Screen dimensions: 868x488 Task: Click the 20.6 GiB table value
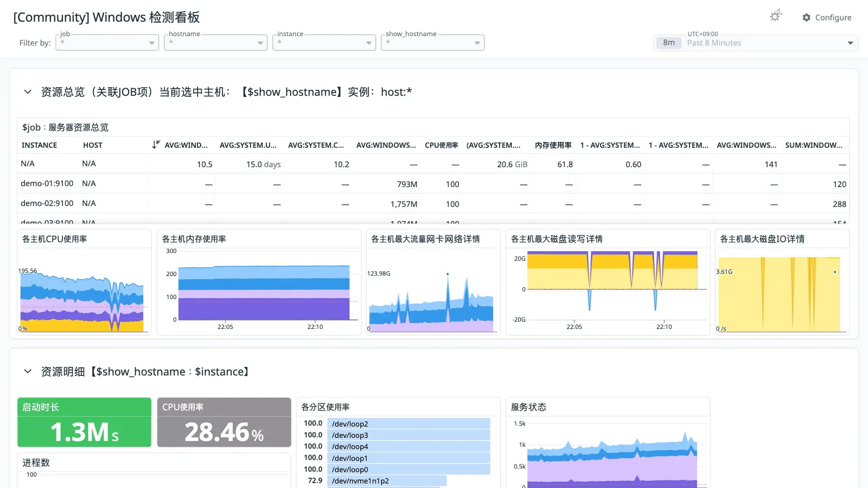(x=512, y=164)
